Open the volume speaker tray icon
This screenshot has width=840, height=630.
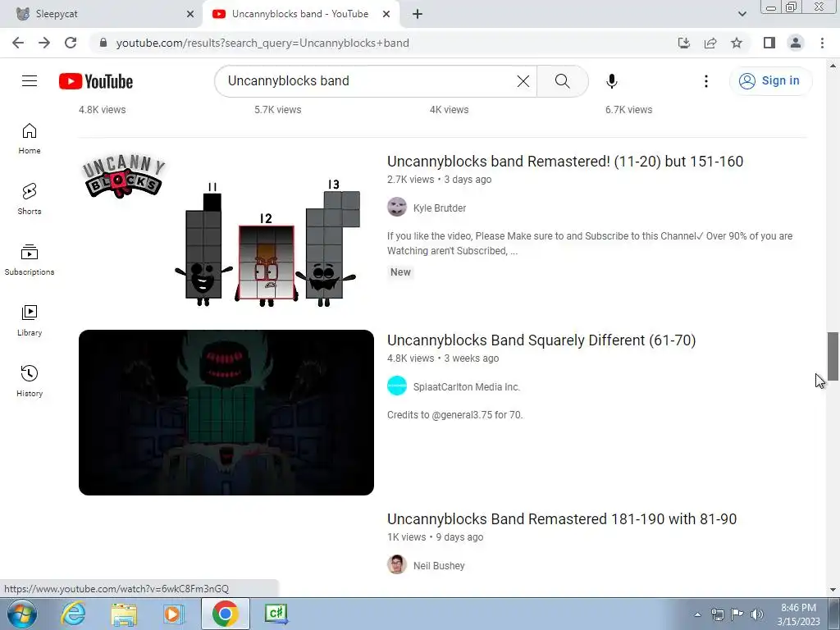756,614
